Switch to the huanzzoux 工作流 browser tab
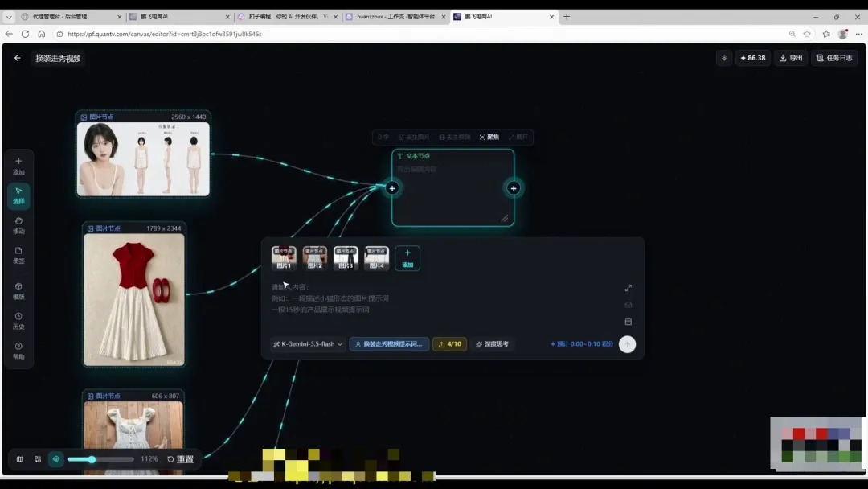Viewport: 868px width, 489px height. 395,17
